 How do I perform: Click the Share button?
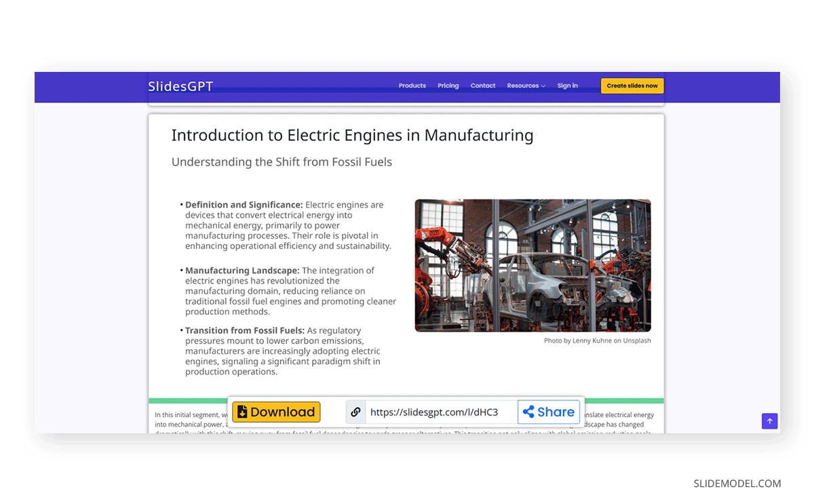tap(549, 412)
